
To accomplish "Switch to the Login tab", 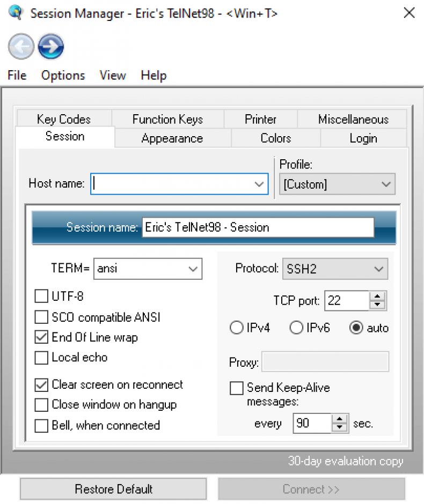I will 363,138.
